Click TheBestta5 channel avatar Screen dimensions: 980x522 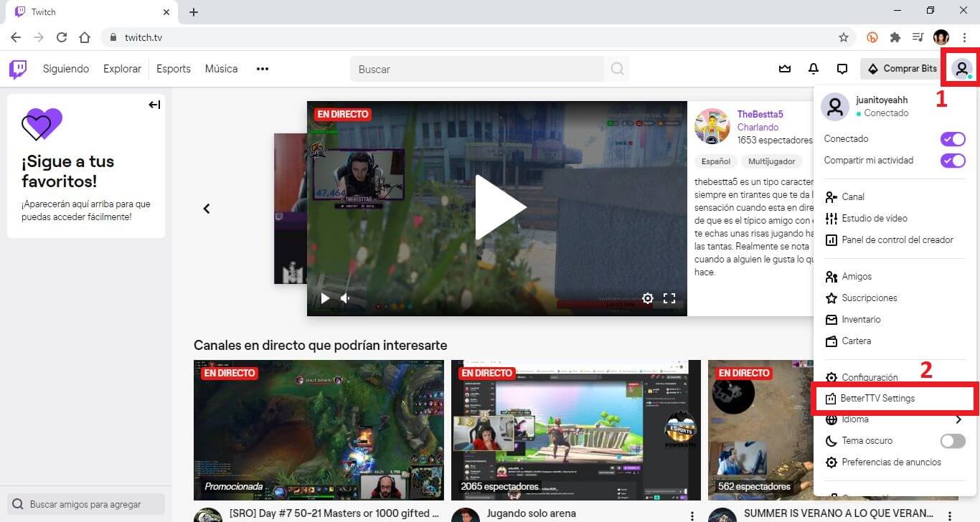pyautogui.click(x=712, y=126)
